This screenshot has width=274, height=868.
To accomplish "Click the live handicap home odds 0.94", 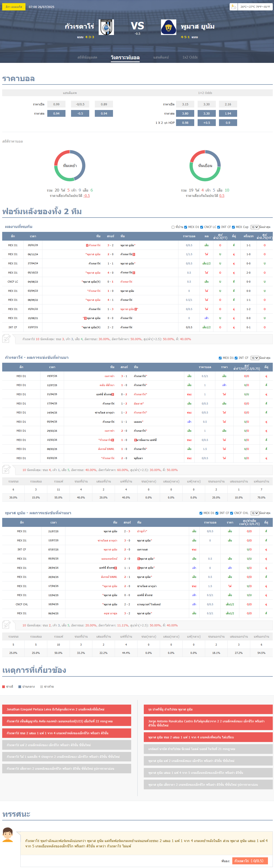I will tap(56, 114).
